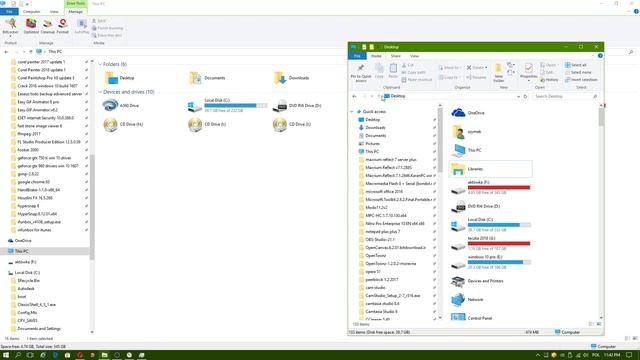Go back in This PC window

tap(6, 52)
